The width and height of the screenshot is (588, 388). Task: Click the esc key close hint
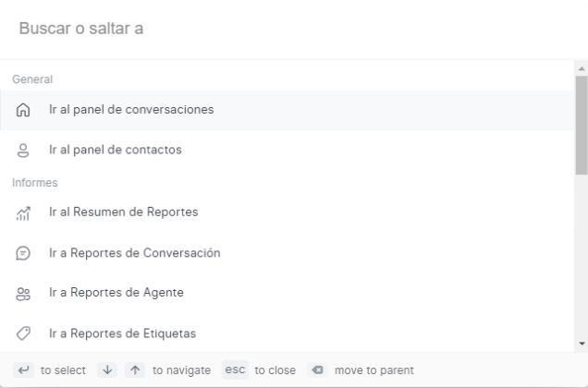coord(238,370)
